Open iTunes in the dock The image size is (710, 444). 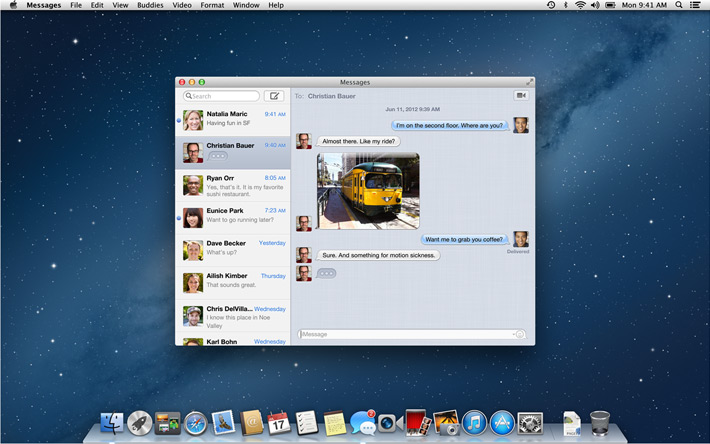click(x=474, y=424)
